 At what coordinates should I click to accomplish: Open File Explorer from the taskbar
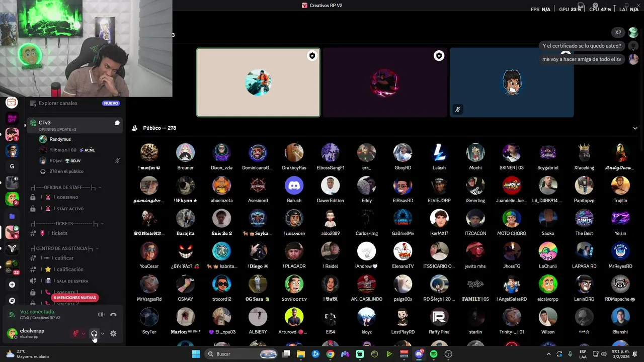point(301,354)
